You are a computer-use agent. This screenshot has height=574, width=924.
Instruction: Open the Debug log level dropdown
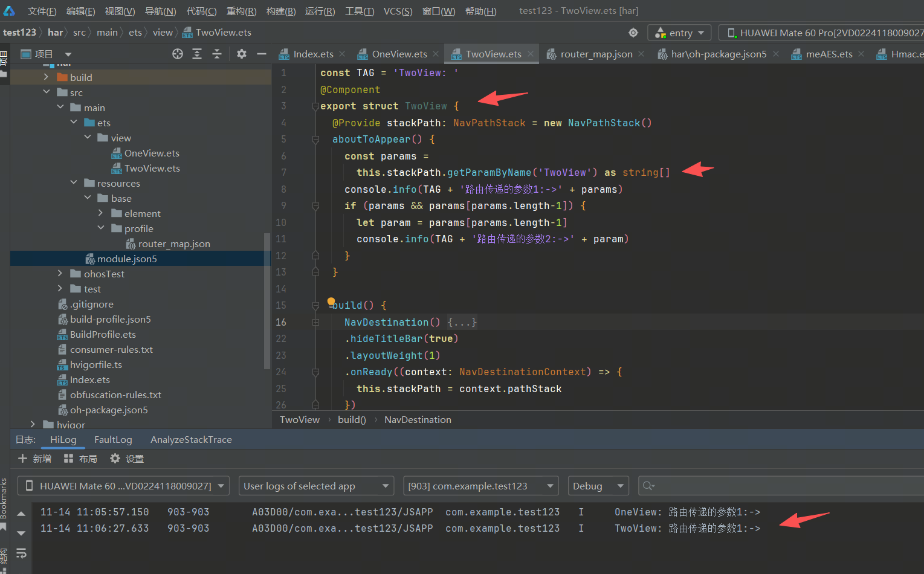click(598, 486)
